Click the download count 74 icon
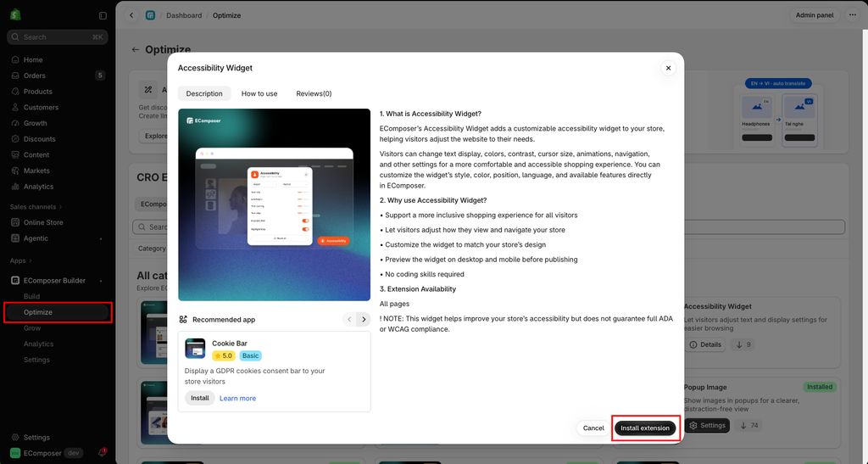The width and height of the screenshot is (868, 464). [749, 425]
